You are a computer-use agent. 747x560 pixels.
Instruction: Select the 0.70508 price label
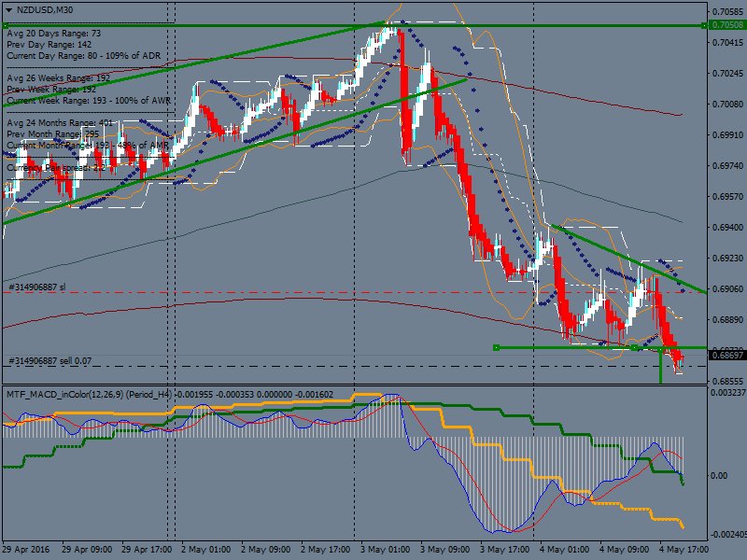[x=727, y=25]
